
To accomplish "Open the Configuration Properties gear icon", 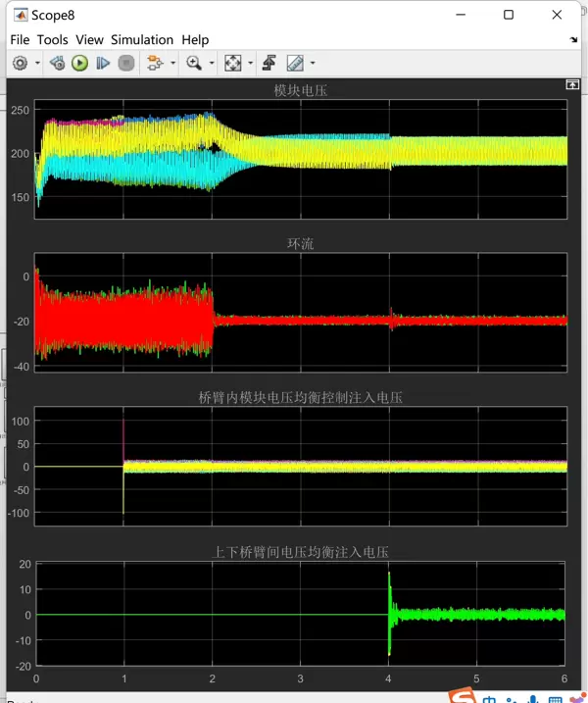I will point(21,63).
